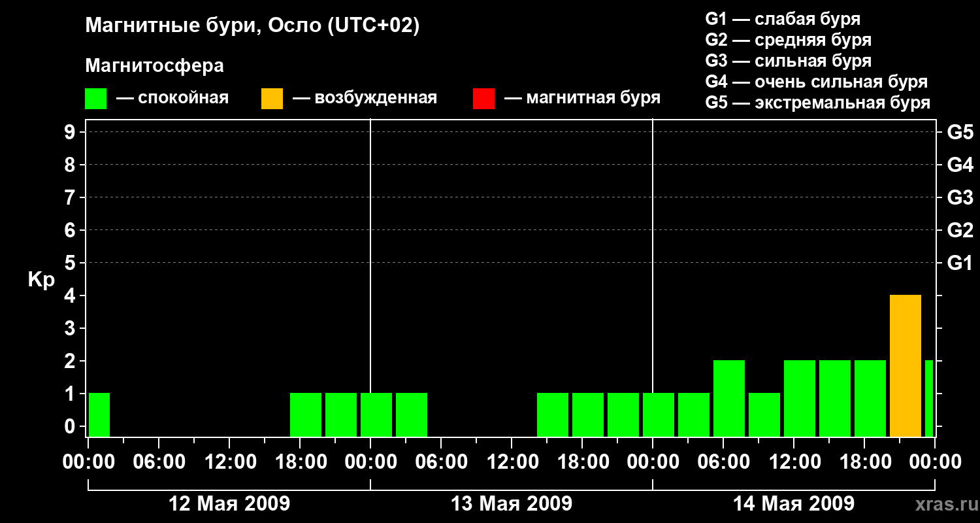Select the Kp 2 bar at 06:00 on 14 Мая
Screen dimensions: 980x523
point(729,398)
